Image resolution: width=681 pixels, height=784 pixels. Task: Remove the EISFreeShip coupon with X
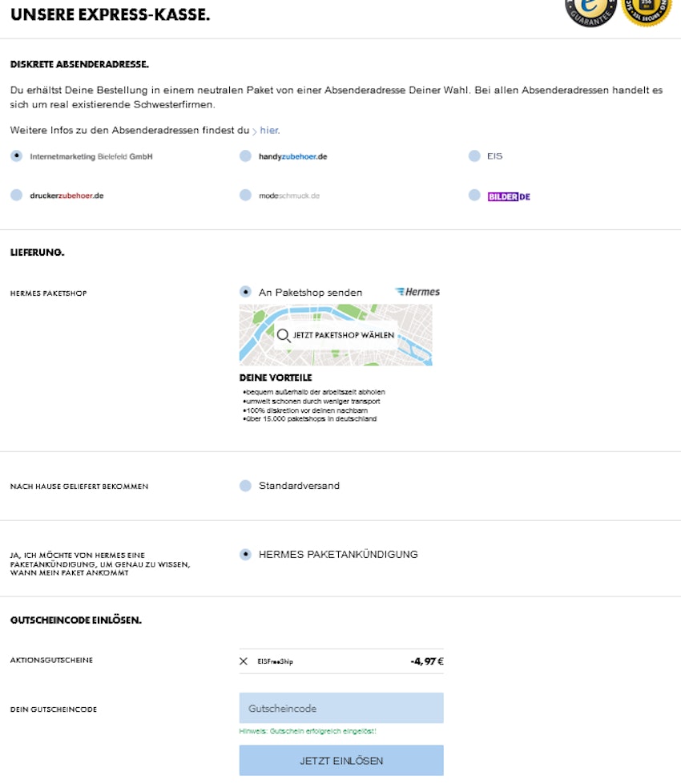point(244,661)
